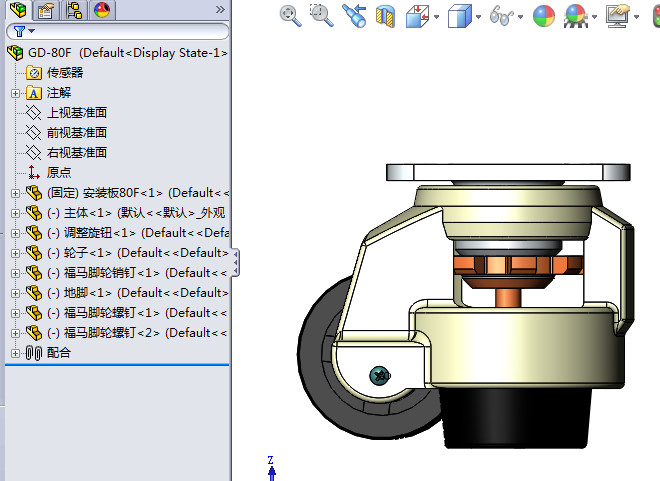Collapse the panel using side handle arrows
Viewport: 660px width, 481px height.
236,263
